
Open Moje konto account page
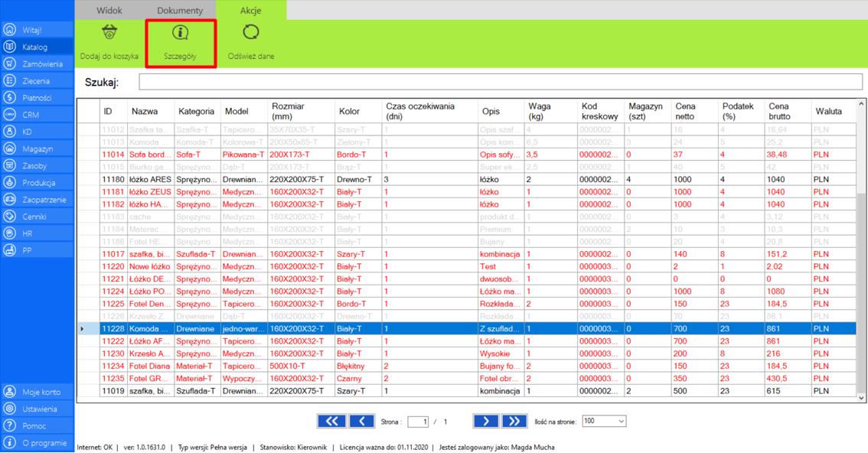[x=41, y=392]
